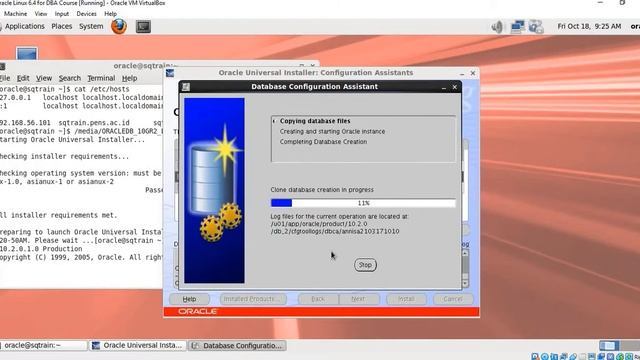
Task: Open the network connections icon in panel
Action: pos(518,27)
